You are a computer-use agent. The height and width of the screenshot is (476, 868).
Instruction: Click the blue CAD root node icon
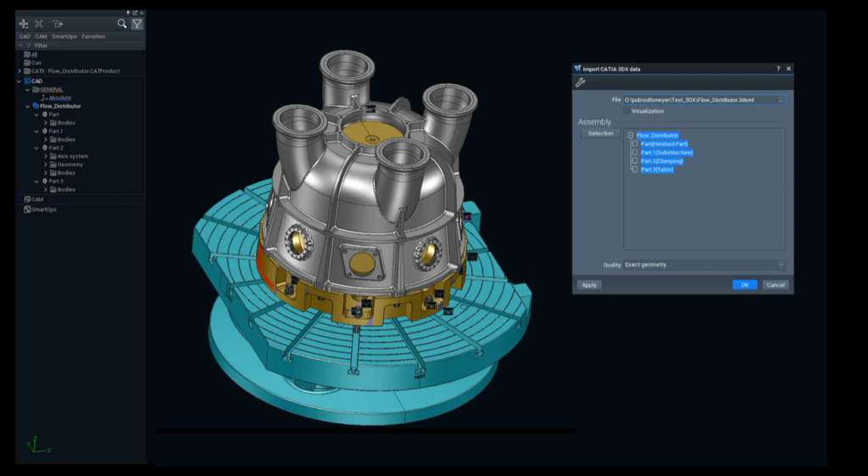tap(27, 81)
